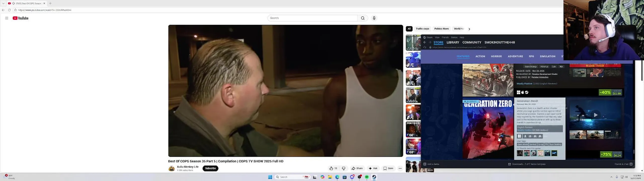Subscribe to XuXu Monkey Life

point(210,168)
